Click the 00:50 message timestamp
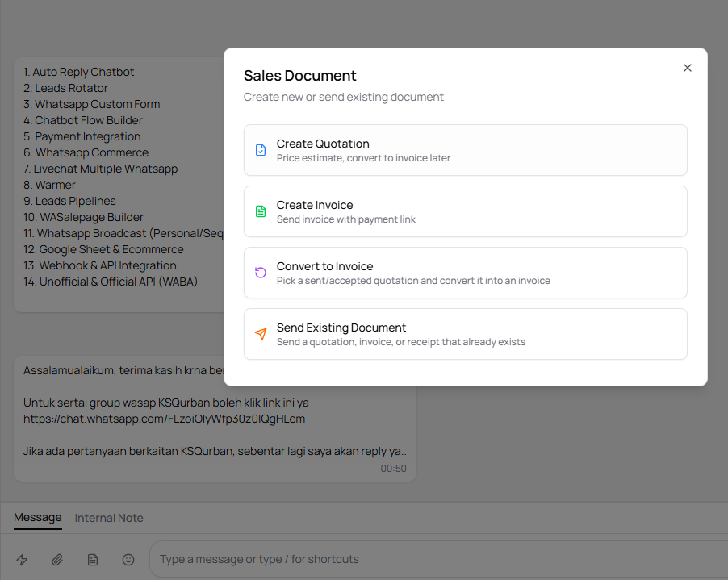 coord(393,469)
